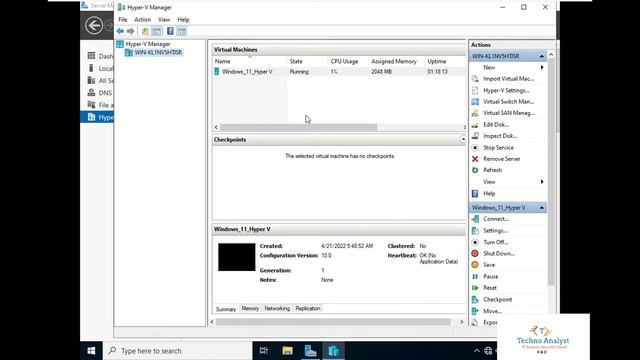Open Hyper-V in Server Manager sidebar

coord(97,117)
